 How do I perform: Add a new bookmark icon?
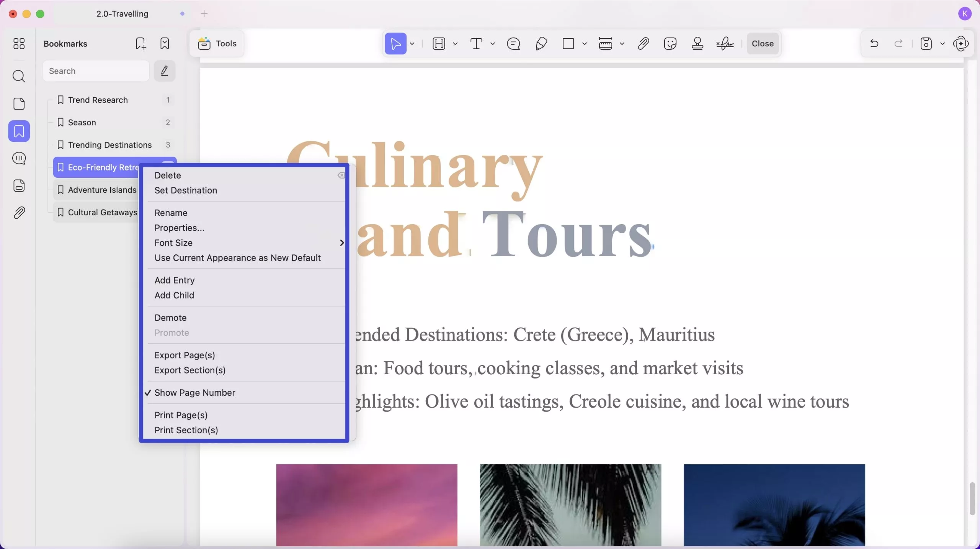point(140,44)
